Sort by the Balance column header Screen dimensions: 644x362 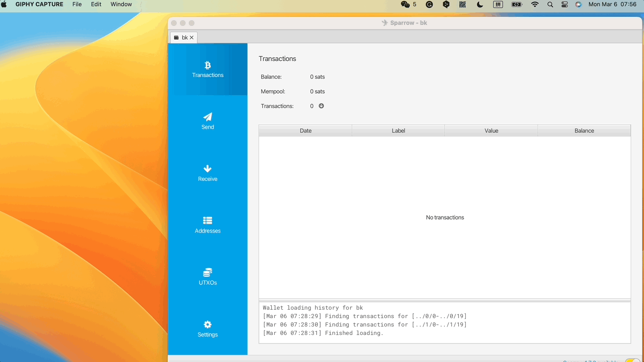pyautogui.click(x=584, y=131)
